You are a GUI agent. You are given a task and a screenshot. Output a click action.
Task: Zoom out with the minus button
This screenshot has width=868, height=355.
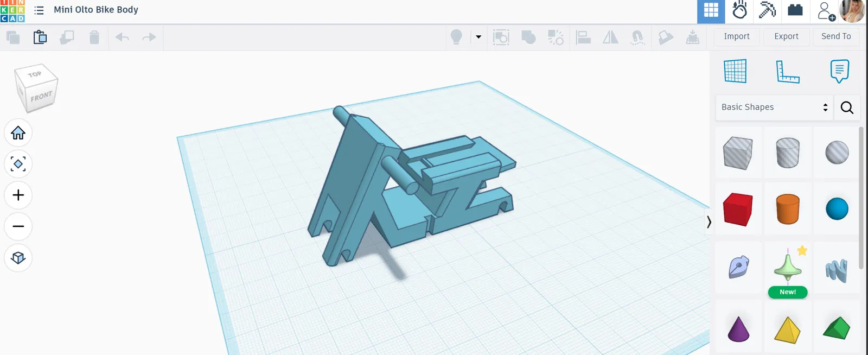coord(18,226)
